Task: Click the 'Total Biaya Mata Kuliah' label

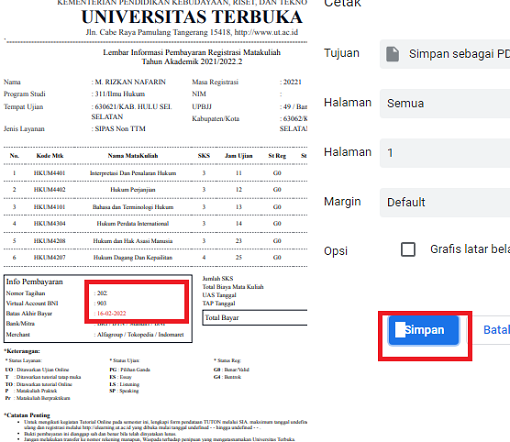Action: 233,287
